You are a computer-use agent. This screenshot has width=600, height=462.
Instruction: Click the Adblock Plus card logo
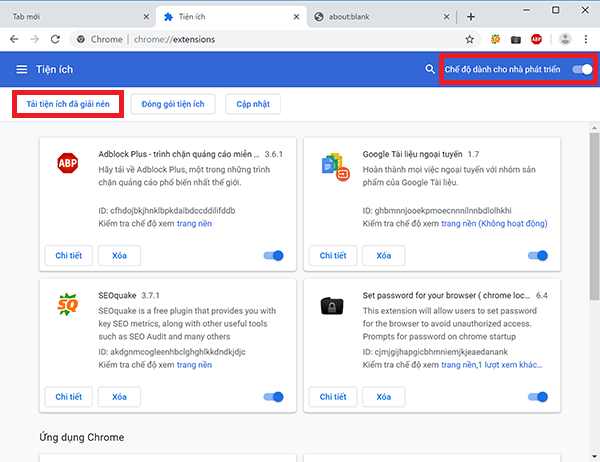coord(68,163)
